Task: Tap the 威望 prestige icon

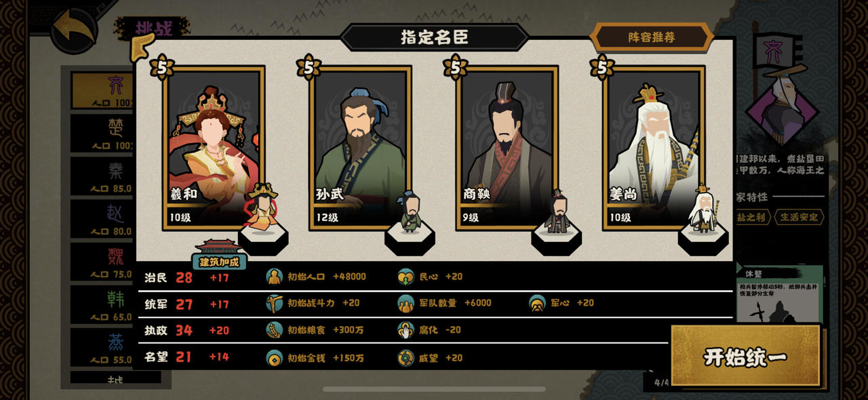Action: pyautogui.click(x=406, y=357)
